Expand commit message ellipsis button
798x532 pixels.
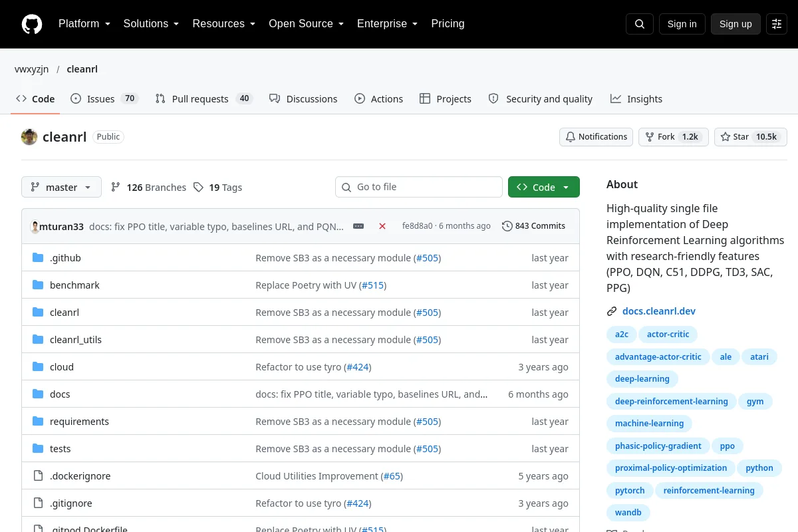[x=358, y=226]
